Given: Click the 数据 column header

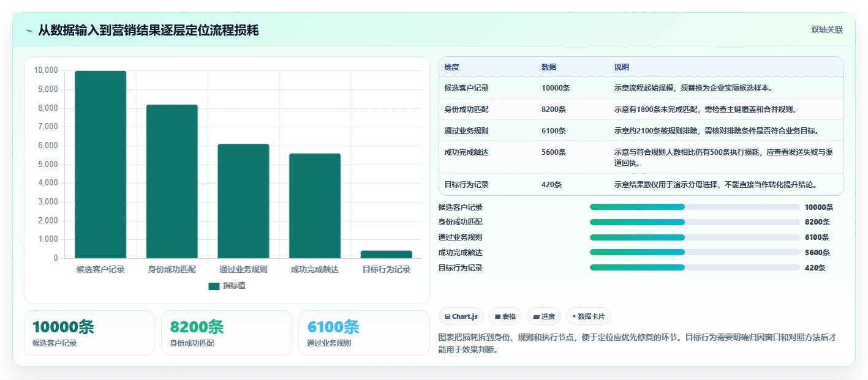Looking at the screenshot, I should 549,67.
